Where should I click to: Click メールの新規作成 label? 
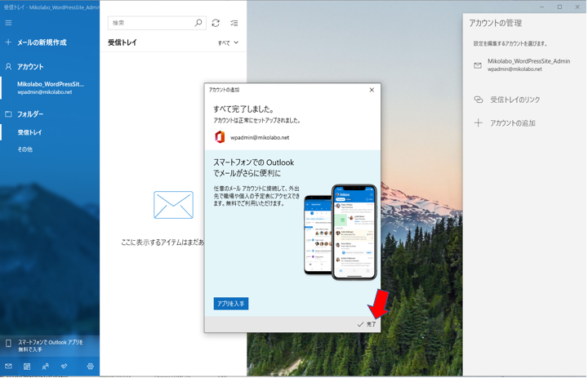coord(42,42)
